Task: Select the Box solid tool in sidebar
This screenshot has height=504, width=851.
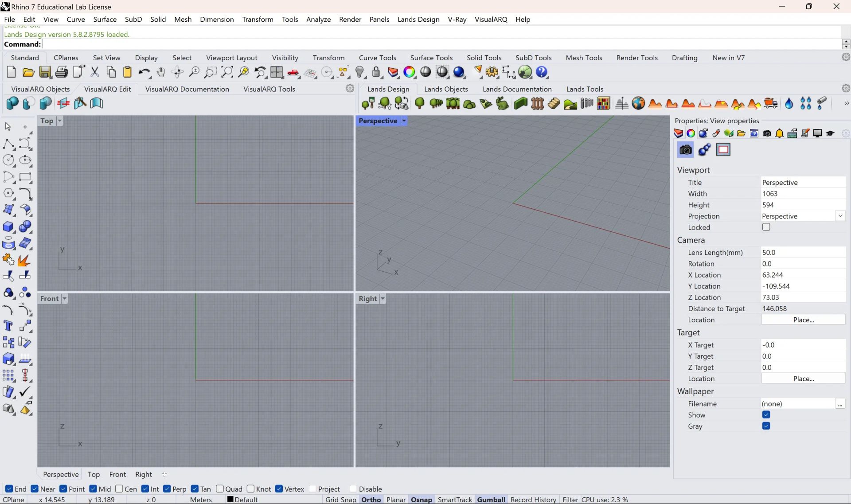Action: (8, 227)
